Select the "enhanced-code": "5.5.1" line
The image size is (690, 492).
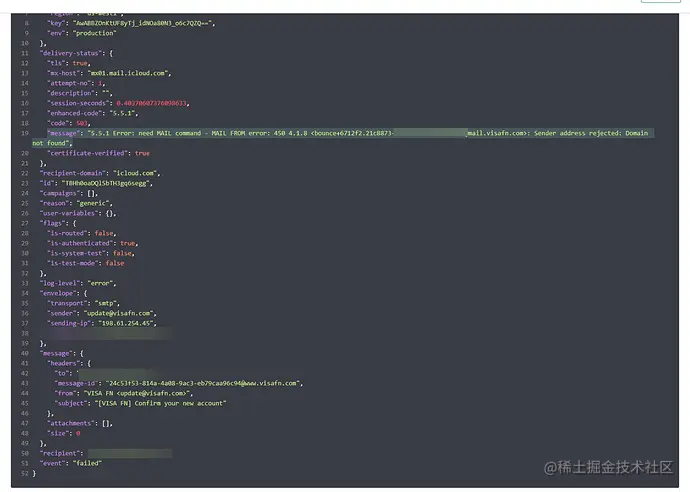click(x=93, y=113)
